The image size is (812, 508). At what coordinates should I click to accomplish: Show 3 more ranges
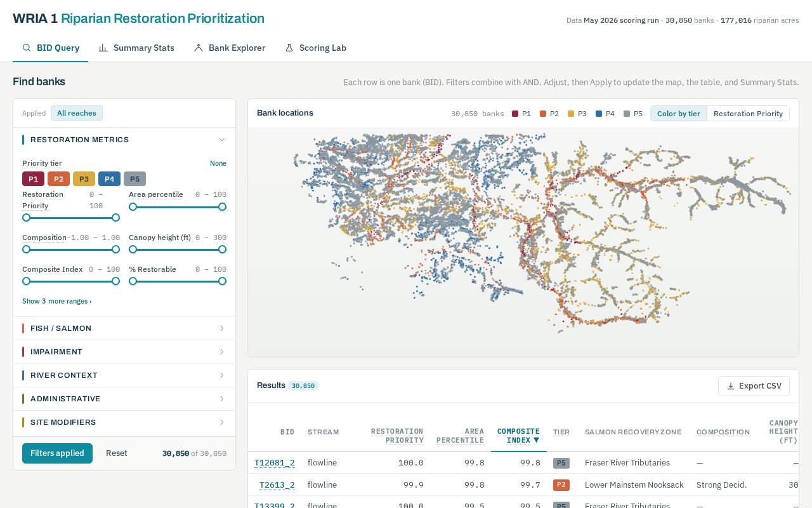click(x=57, y=301)
